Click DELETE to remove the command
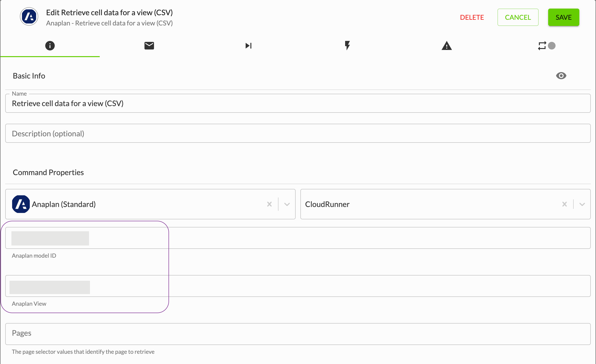Viewport: 596px width, 364px height. tap(472, 17)
